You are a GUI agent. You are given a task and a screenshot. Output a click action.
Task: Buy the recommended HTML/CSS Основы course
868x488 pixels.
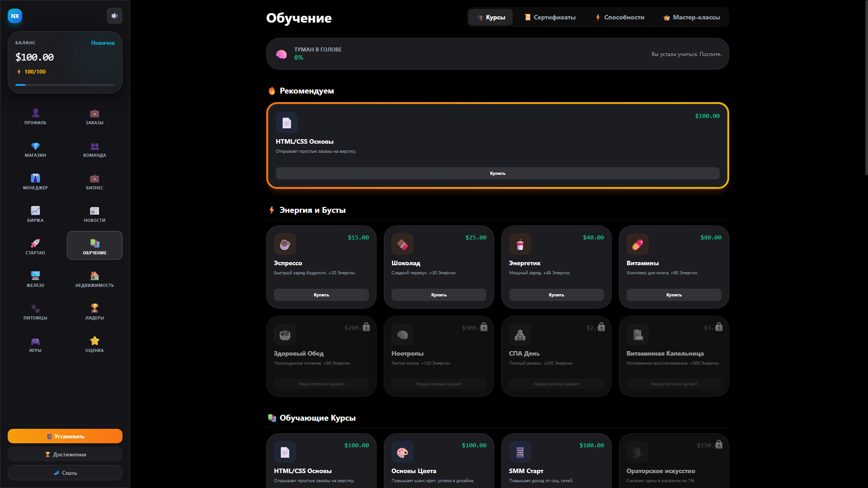point(497,173)
